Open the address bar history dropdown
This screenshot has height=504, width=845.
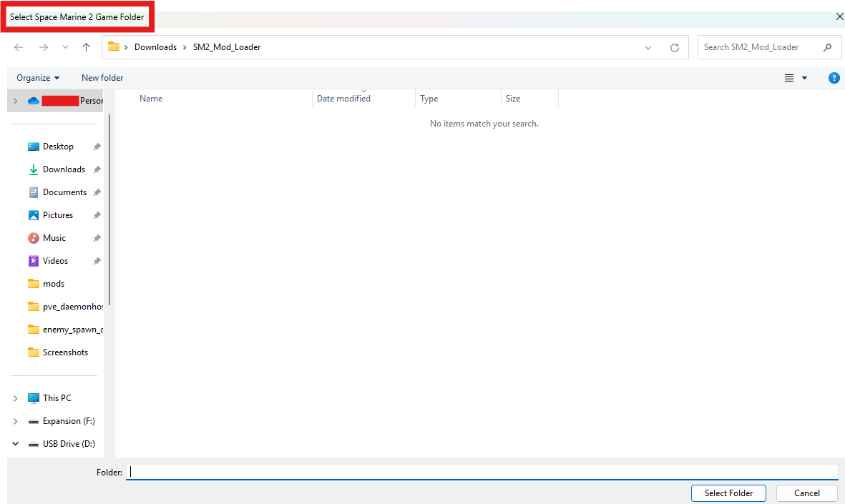click(648, 48)
